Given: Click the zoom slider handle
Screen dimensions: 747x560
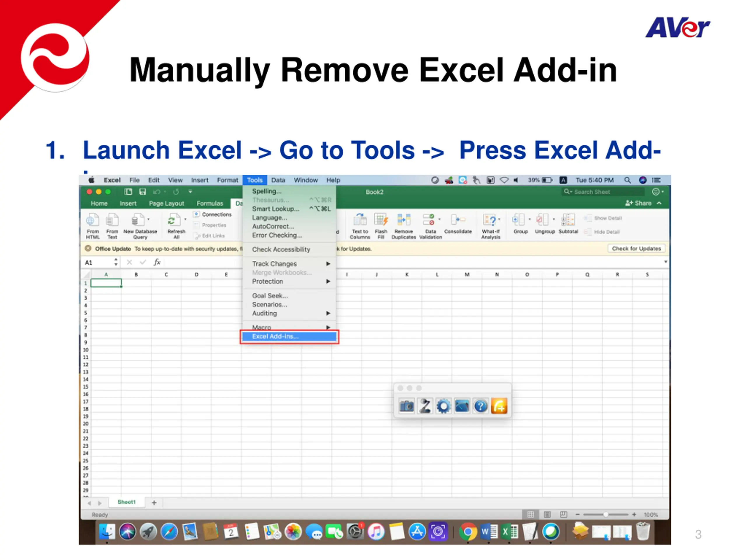Looking at the screenshot, I should coord(606,514).
